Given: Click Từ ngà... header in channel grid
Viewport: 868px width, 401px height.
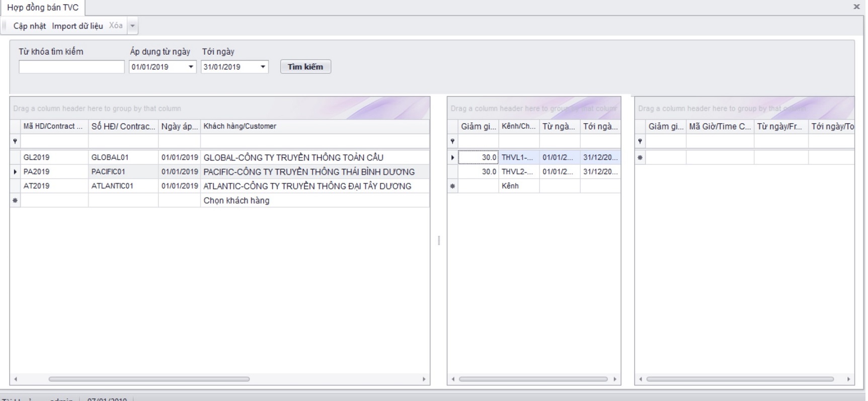Looking at the screenshot, I should 560,126.
